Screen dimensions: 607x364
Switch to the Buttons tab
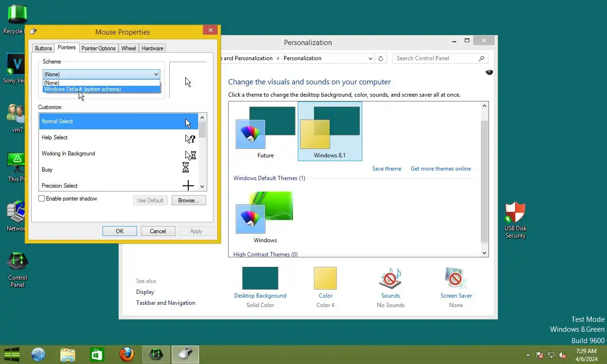[x=43, y=48]
